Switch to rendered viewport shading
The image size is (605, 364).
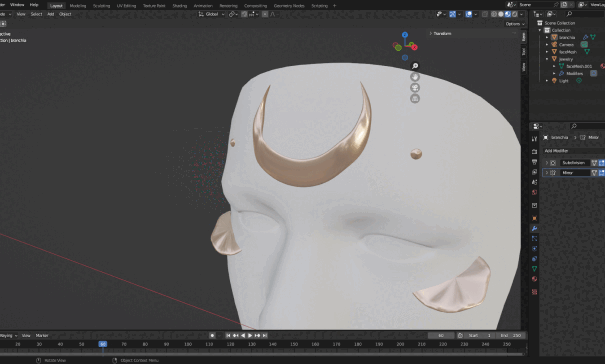click(515, 14)
